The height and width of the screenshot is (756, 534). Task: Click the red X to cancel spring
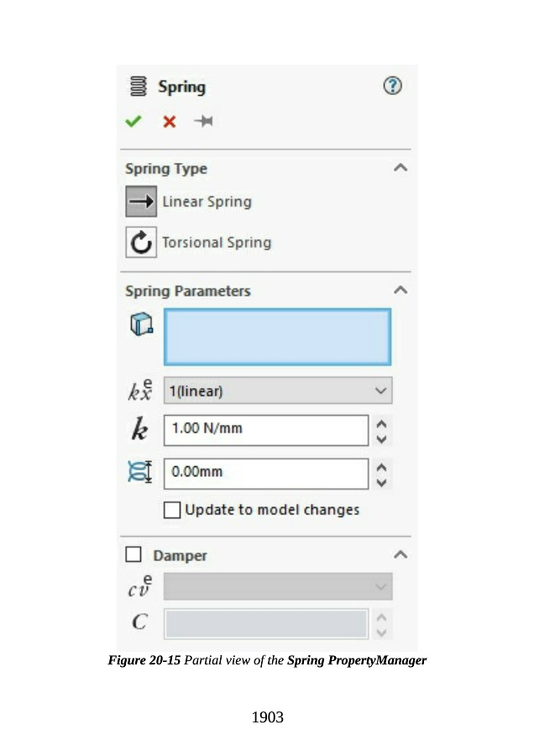(x=169, y=122)
